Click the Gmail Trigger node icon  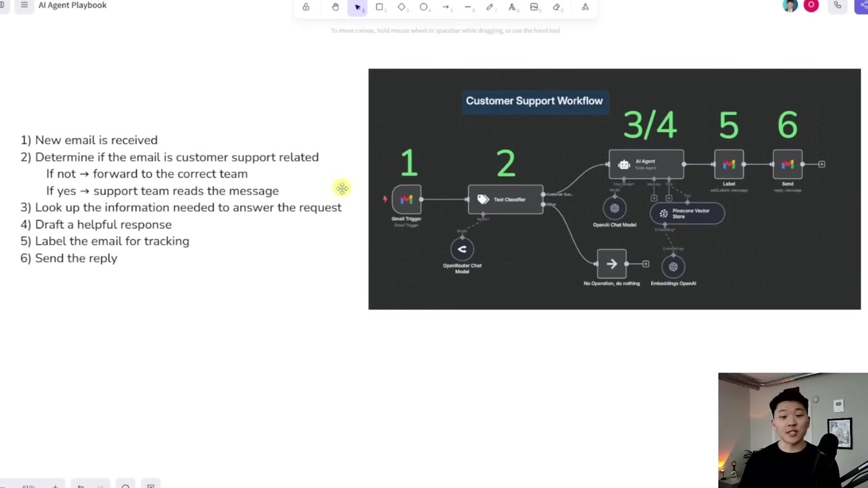(x=406, y=199)
